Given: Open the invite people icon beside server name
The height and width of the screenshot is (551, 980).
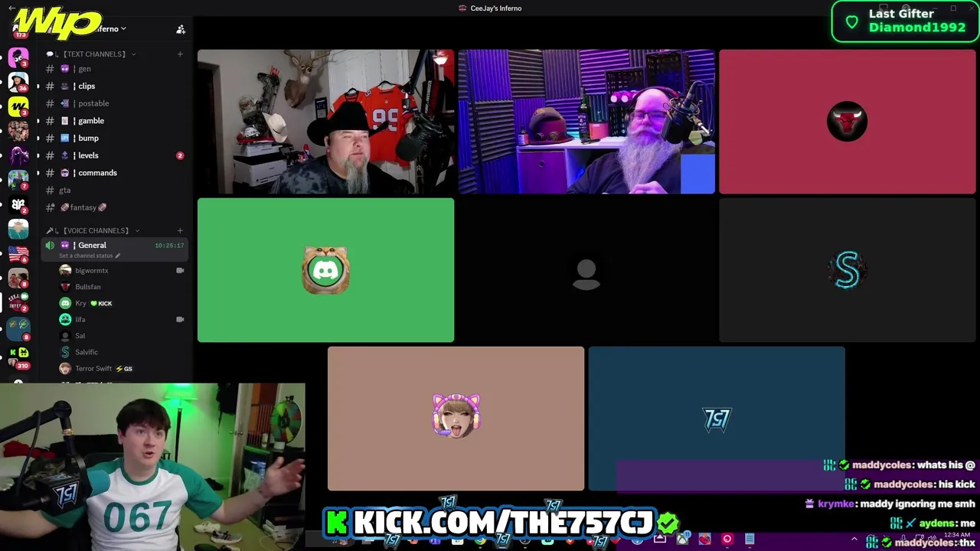Looking at the screenshot, I should tap(181, 29).
